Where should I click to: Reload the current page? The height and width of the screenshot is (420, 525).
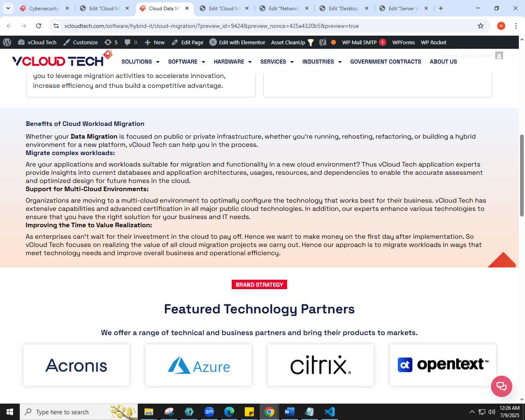(x=39, y=26)
